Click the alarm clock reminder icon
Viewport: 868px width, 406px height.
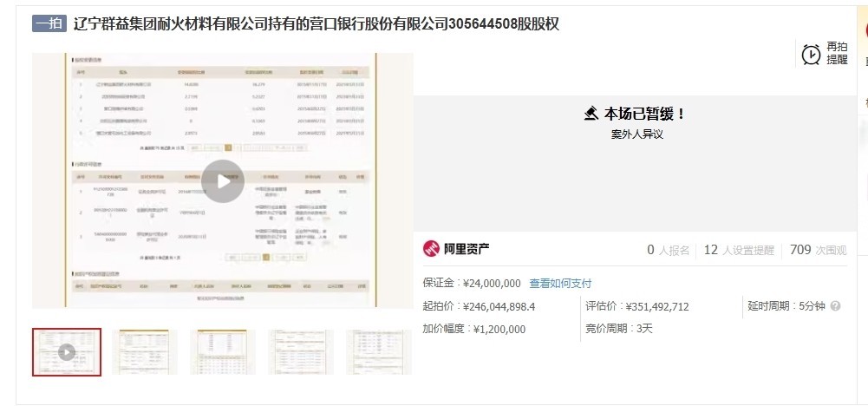(811, 54)
